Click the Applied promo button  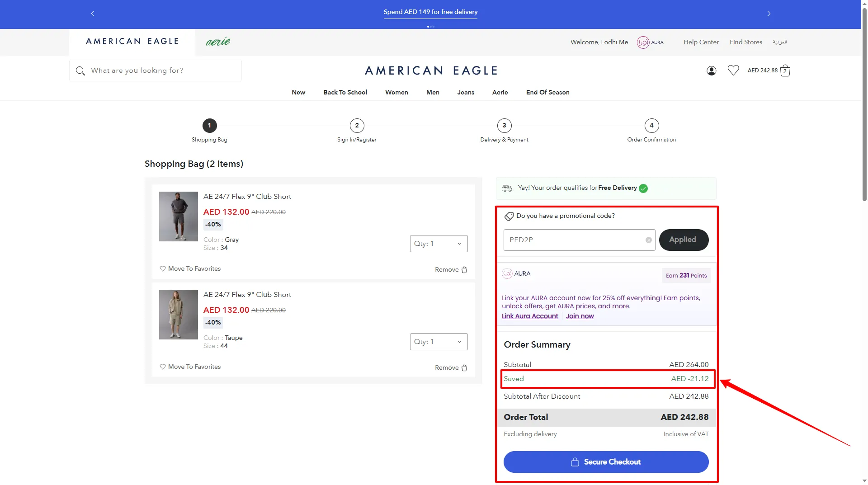point(684,240)
